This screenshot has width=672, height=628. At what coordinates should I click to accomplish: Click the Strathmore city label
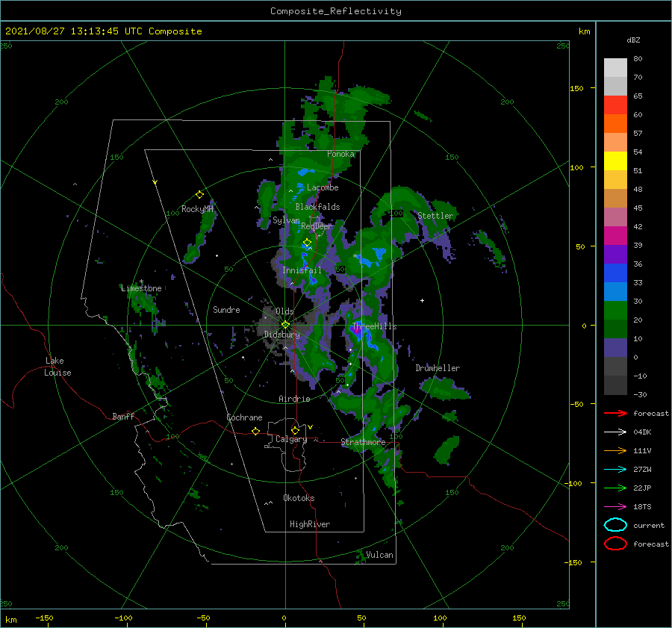coord(363,441)
